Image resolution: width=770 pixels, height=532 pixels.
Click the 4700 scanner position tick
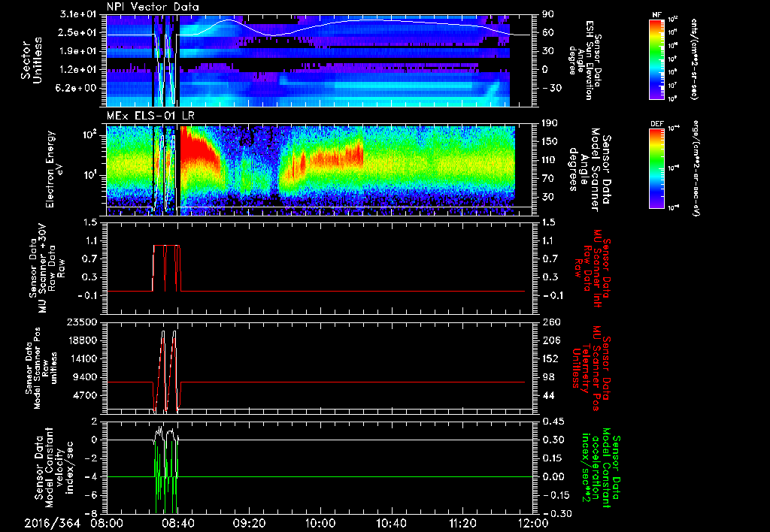pos(84,395)
